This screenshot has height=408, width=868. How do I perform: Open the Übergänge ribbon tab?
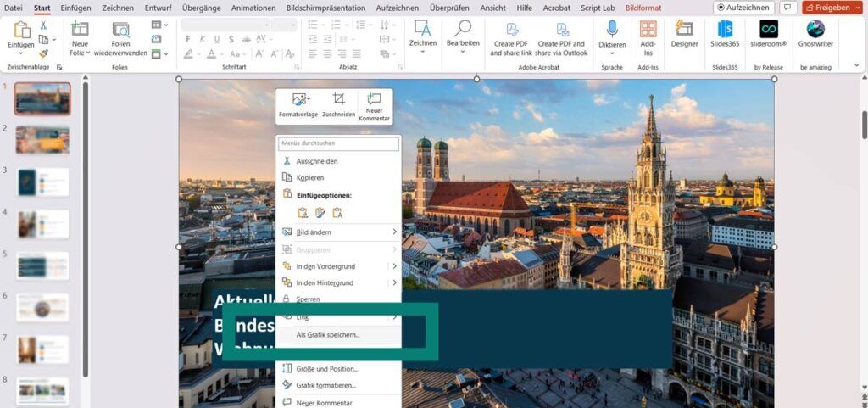202,8
